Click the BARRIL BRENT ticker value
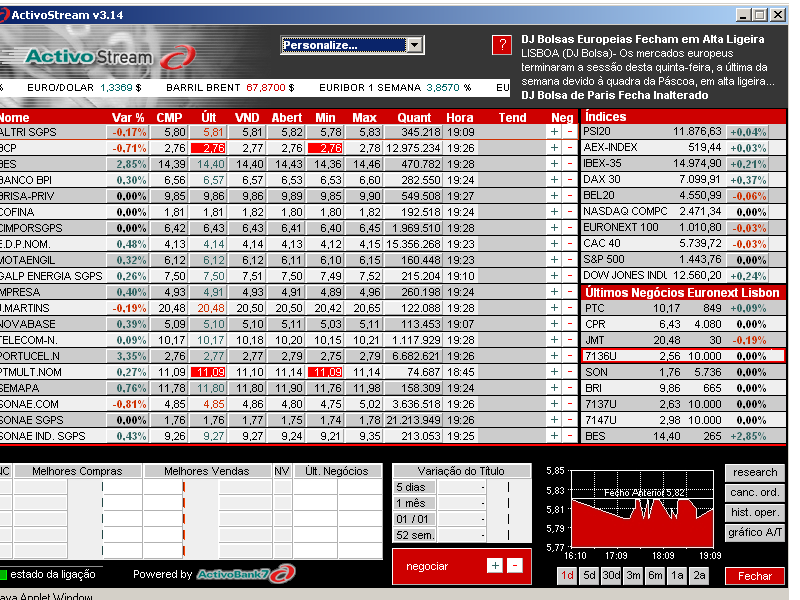Viewport: 800px width, 600px height. [x=266, y=88]
